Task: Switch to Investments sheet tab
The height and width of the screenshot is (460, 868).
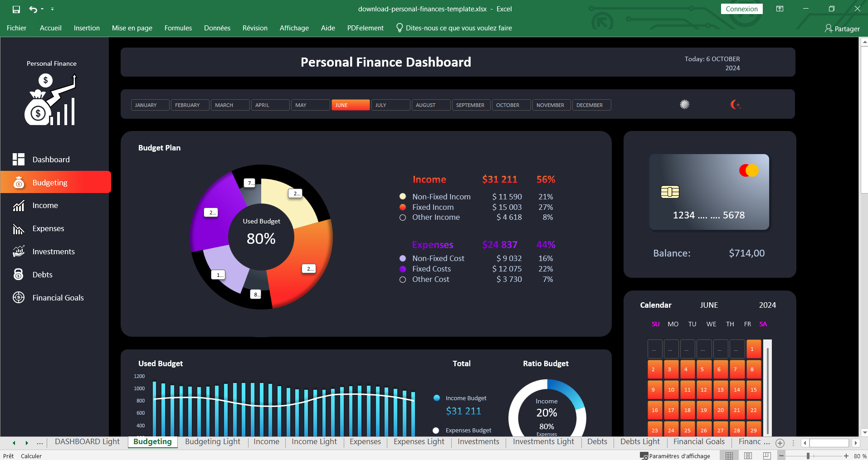Action: 478,442
